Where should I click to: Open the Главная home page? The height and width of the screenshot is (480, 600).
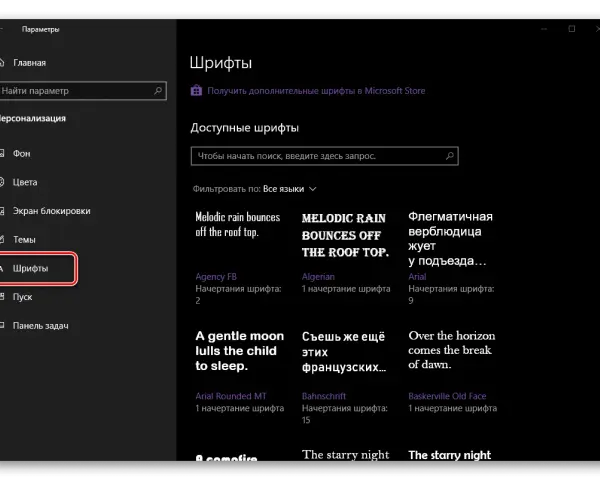coord(29,63)
